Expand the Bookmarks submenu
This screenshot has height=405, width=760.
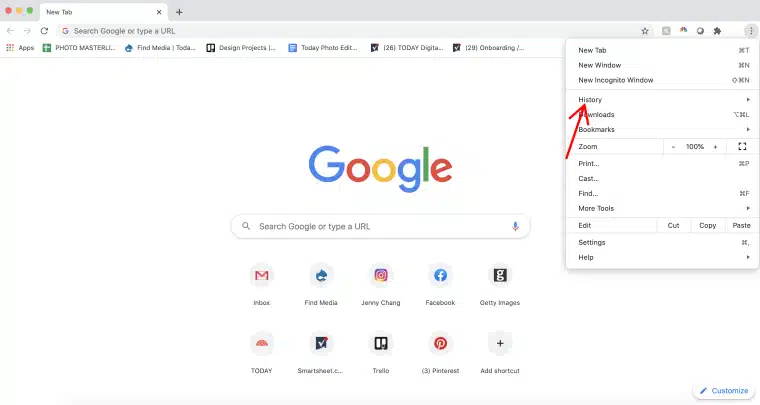[663, 130]
